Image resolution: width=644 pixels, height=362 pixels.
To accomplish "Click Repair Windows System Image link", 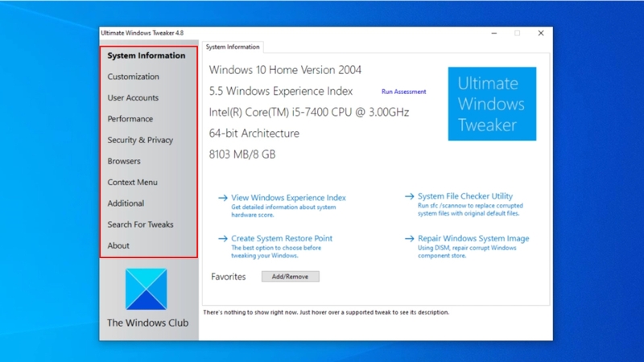I will pos(473,238).
